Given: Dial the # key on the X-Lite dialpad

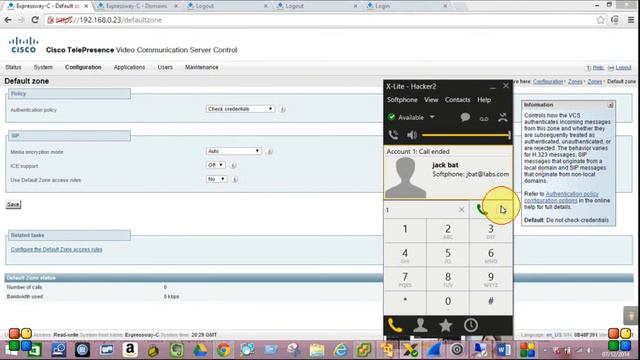Looking at the screenshot, I should (491, 303).
